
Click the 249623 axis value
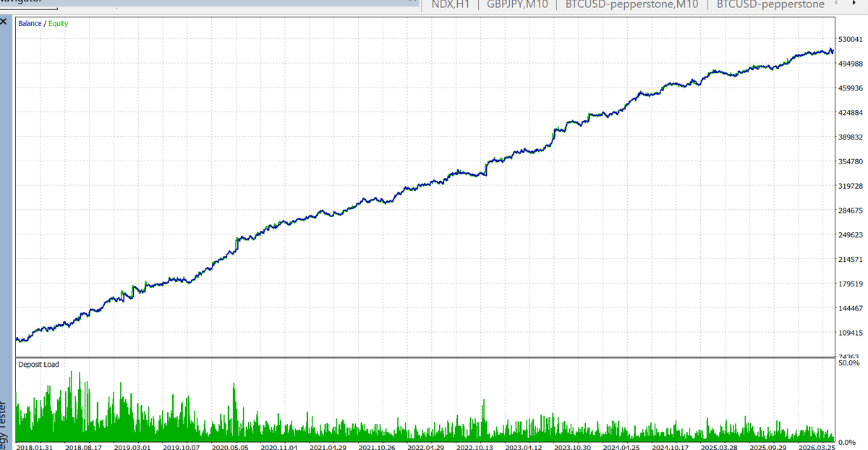[x=852, y=234]
